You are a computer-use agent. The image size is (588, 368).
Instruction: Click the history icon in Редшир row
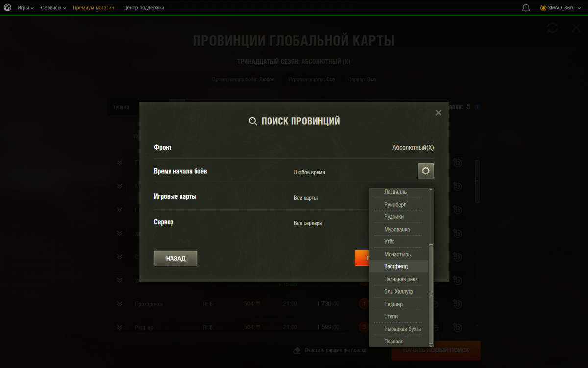click(458, 327)
